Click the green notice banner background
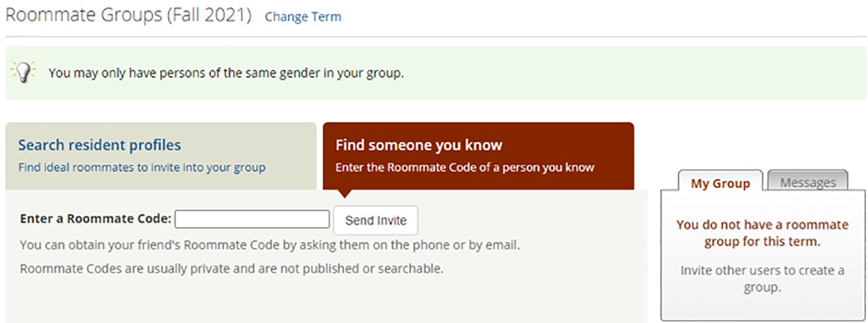Viewport: 868px width, 323px height. (635, 73)
